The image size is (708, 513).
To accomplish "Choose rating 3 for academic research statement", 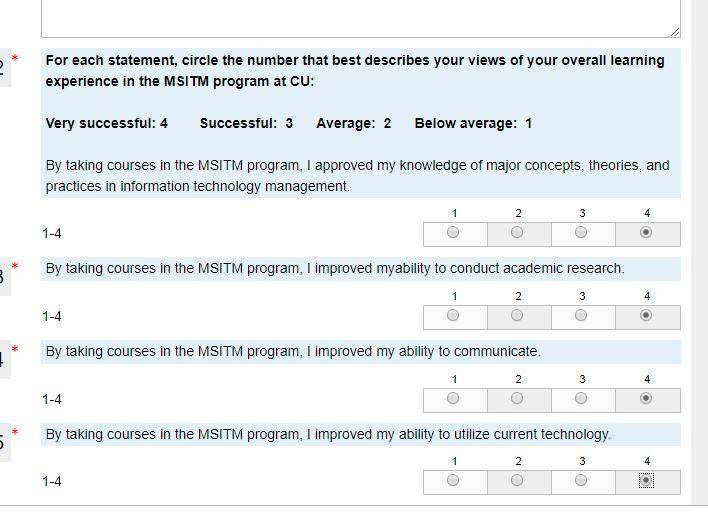I will coord(581,315).
